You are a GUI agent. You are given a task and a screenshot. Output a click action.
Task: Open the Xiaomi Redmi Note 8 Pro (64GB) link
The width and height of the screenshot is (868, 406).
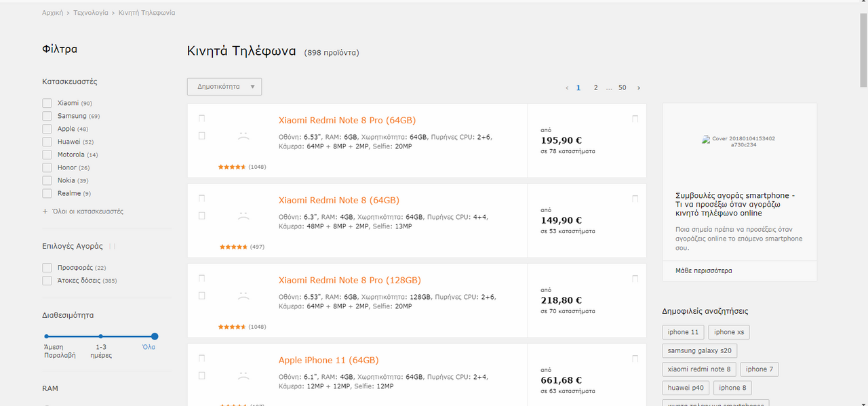click(347, 121)
